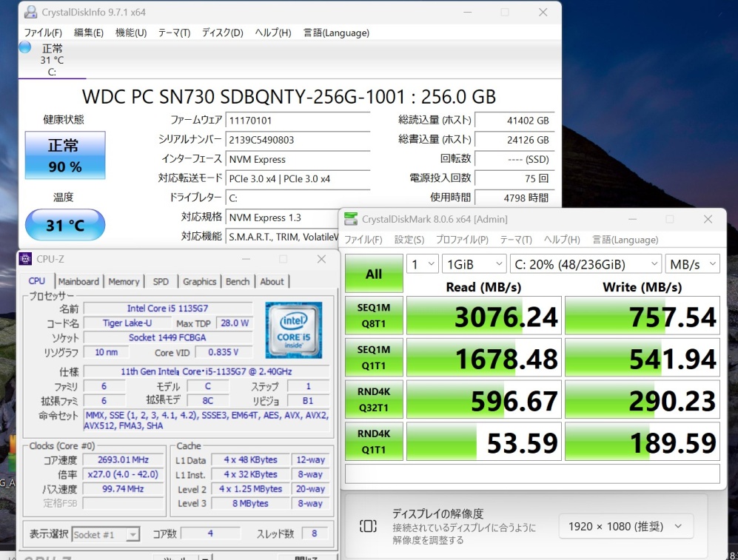
Task: Open the test count dropdown showing 1
Action: [x=422, y=264]
